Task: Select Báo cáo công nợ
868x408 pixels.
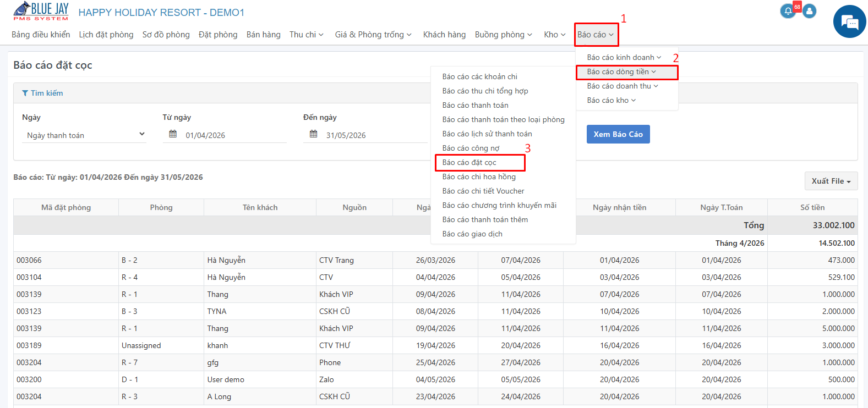Action: tap(471, 148)
